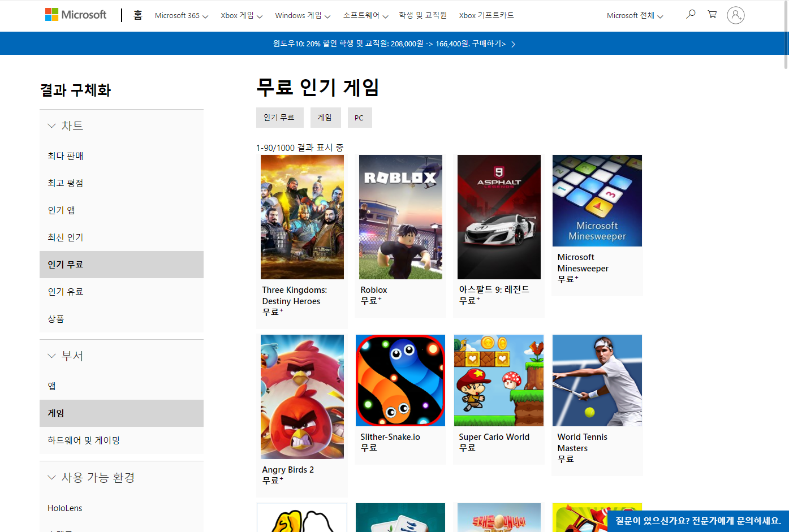The width and height of the screenshot is (789, 532).
Task: Select 상품 chart filter
Action: [122, 319]
